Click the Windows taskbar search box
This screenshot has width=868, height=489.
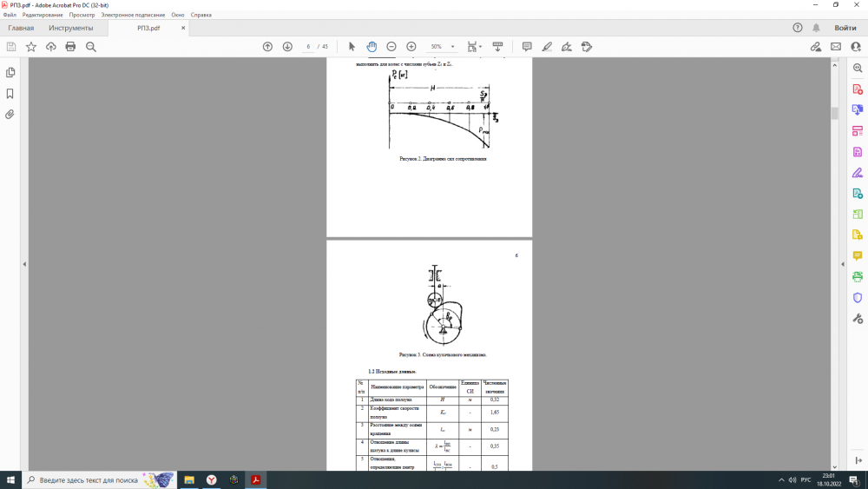(99, 480)
